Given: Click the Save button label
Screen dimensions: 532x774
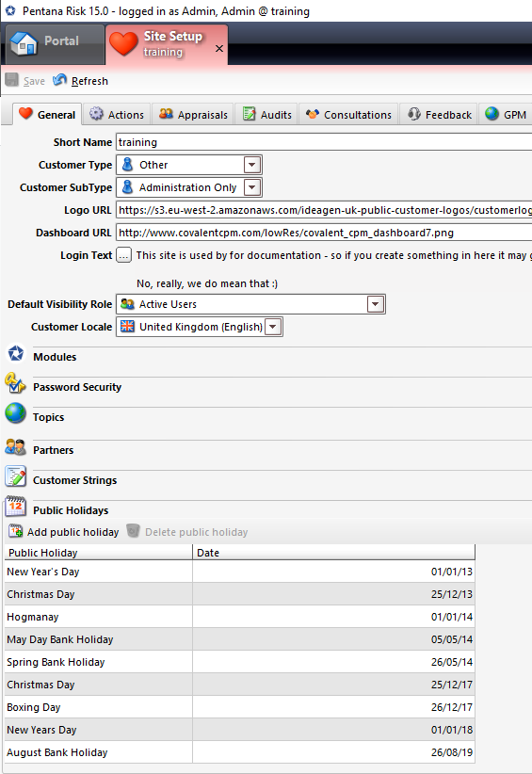Looking at the screenshot, I should click(34, 81).
